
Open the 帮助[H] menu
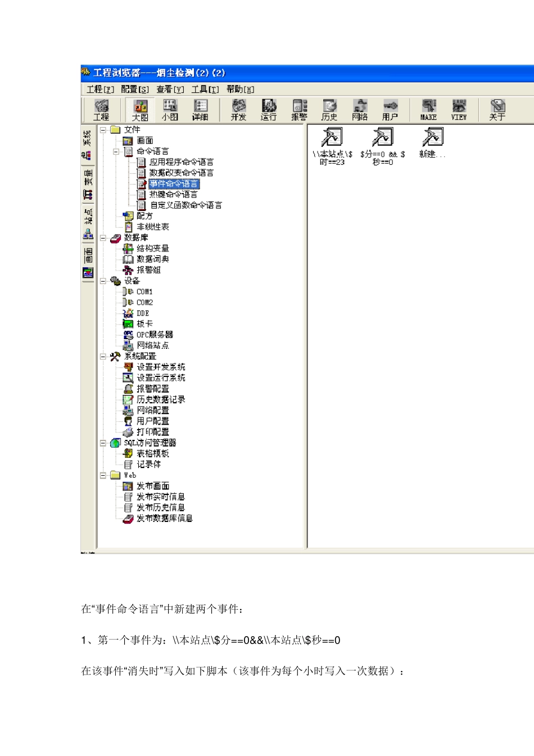[241, 89]
